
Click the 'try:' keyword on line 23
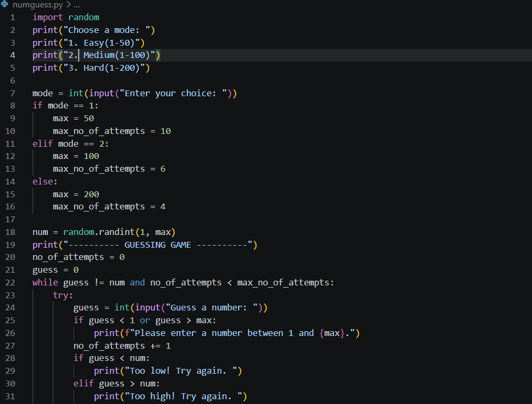pyautogui.click(x=63, y=295)
